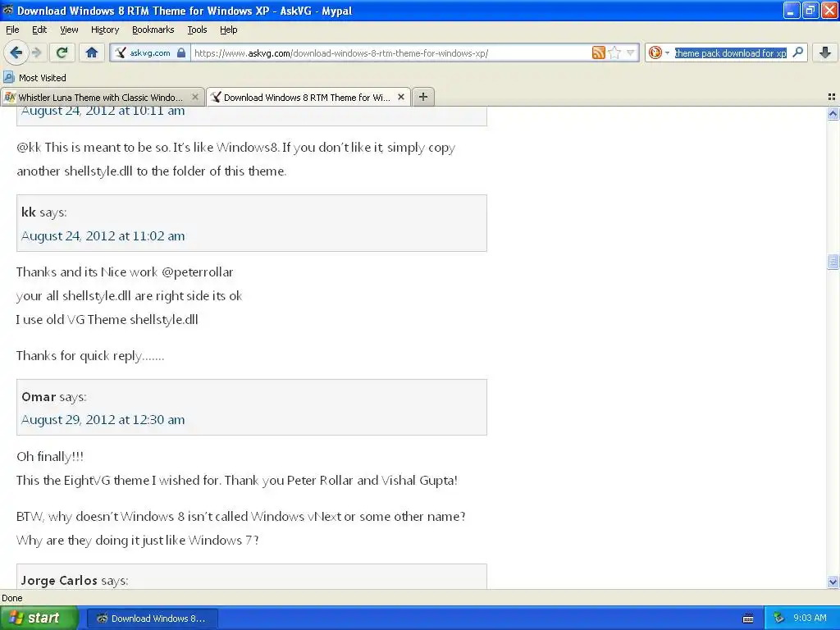The image size is (840, 630).
Task: Click commenter name Jorge Carlos
Action: 59,580
